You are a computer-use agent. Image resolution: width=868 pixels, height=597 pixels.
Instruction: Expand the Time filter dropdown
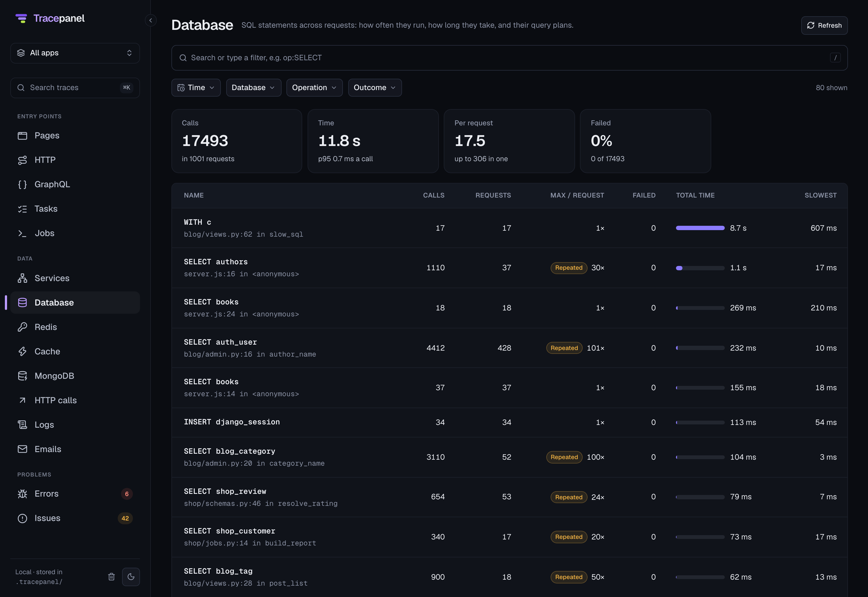[196, 88]
